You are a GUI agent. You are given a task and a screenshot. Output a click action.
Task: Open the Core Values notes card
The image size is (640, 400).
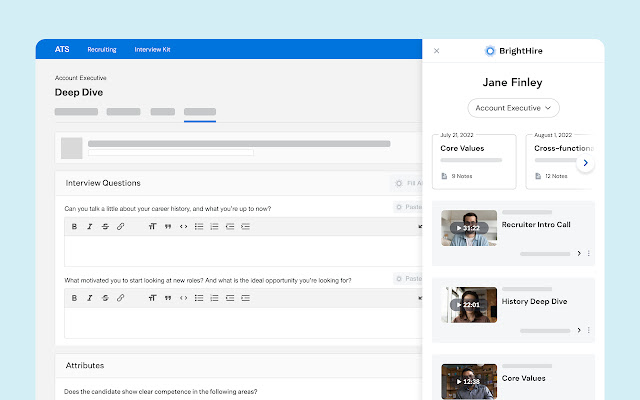coord(474,161)
